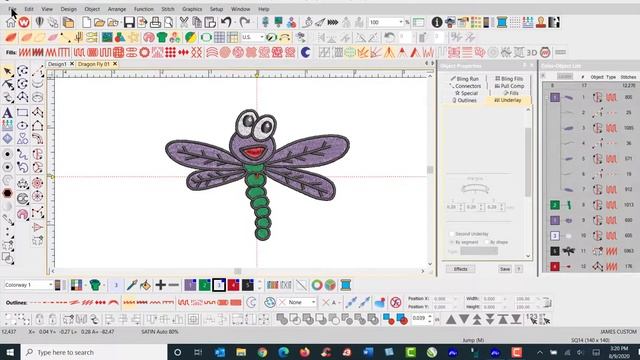Select purple color swatch 1 in palette
Image resolution: width=640 pixels, height=360 pixels.
click(190, 285)
